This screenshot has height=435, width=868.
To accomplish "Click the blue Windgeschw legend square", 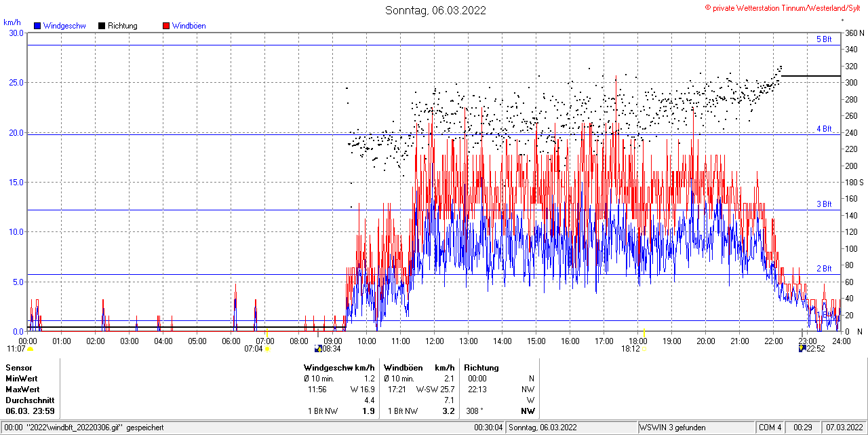I will pos(37,26).
